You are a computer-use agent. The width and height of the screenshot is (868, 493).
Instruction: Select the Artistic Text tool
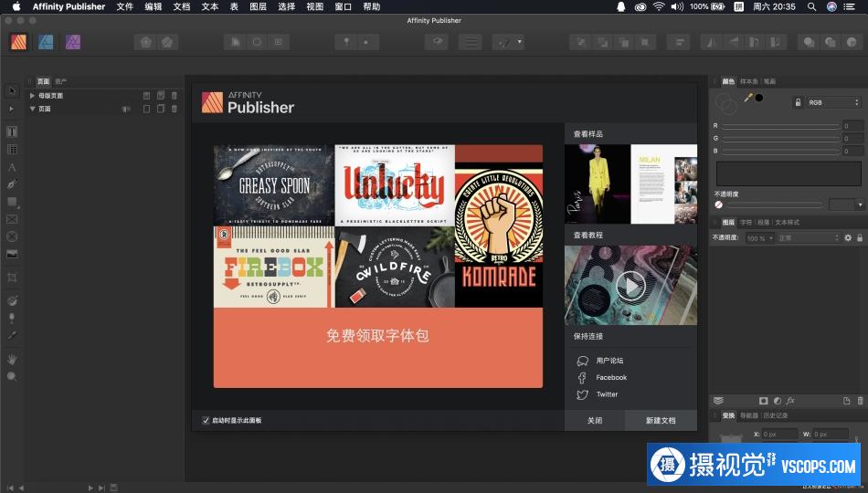12,167
